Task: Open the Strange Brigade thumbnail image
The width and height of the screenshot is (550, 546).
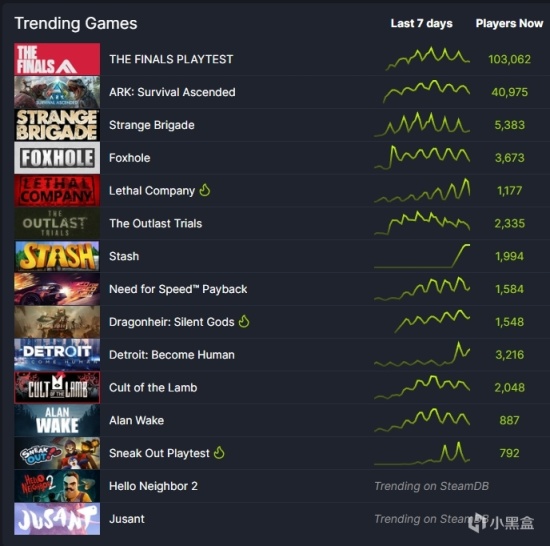Action: pyautogui.click(x=57, y=125)
